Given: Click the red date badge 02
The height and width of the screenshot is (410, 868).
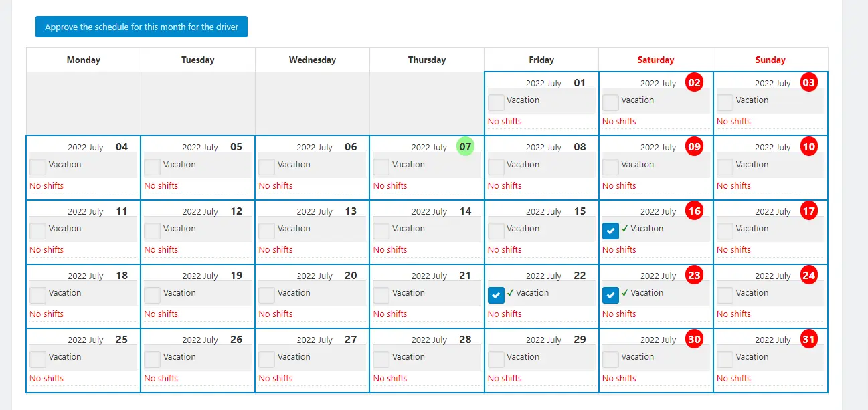Looking at the screenshot, I should pyautogui.click(x=695, y=83).
